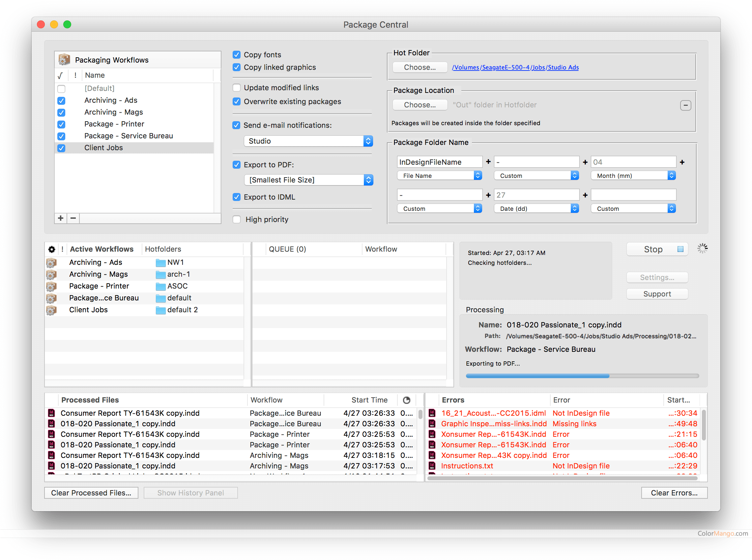752x560 pixels.
Task: Click the plus icon to add workflow
Action: [x=61, y=218]
